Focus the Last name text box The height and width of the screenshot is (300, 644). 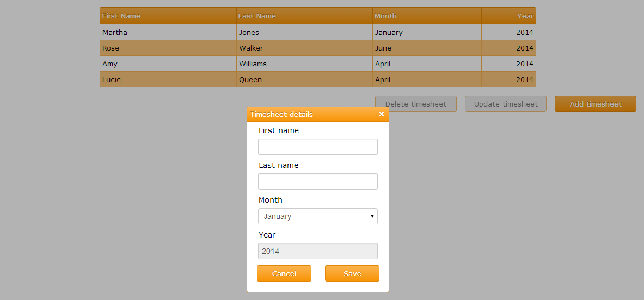(x=317, y=182)
